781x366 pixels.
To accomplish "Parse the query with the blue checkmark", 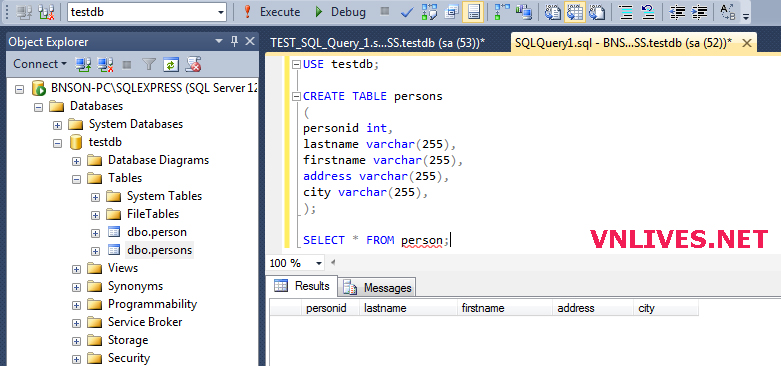I will (x=407, y=12).
